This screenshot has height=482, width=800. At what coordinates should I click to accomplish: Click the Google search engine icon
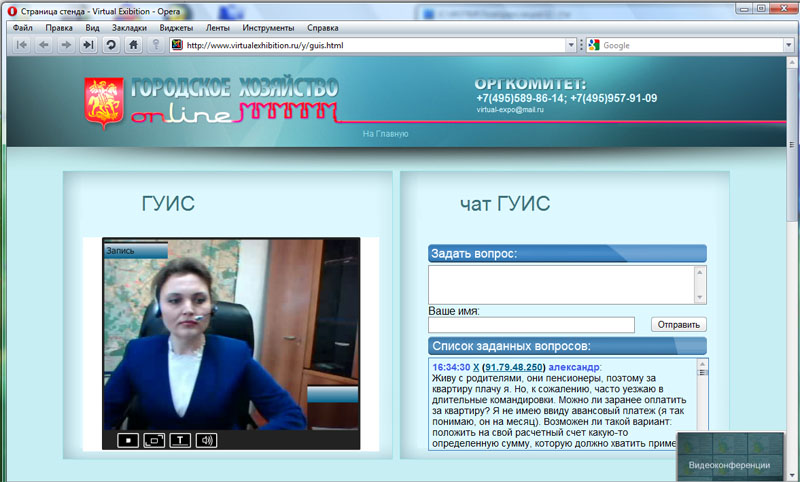594,45
